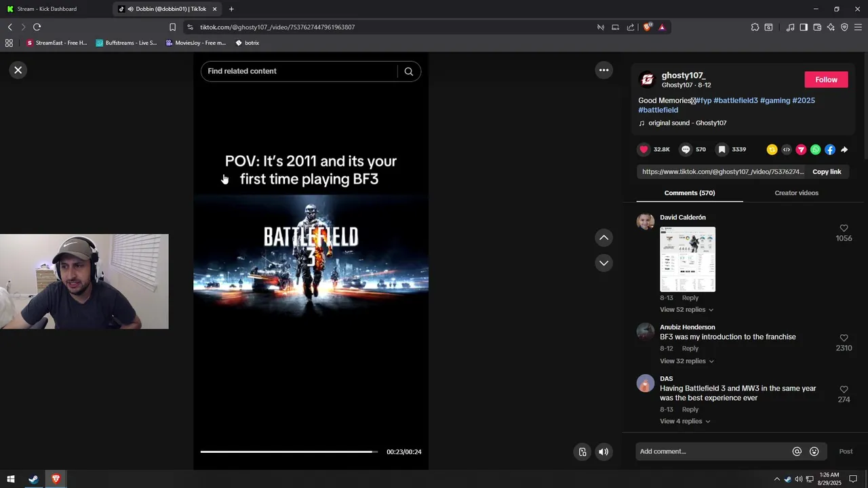
Task: Open the botrix bookmark
Action: coord(247,43)
